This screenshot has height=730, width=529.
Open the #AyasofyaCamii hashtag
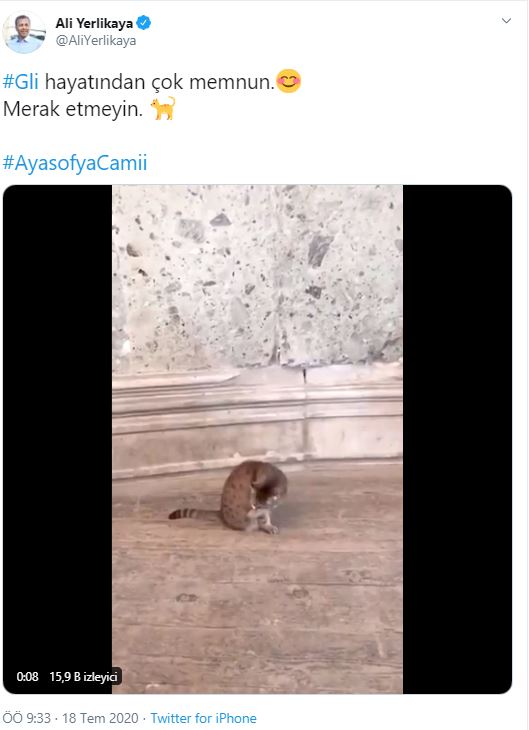click(x=75, y=163)
